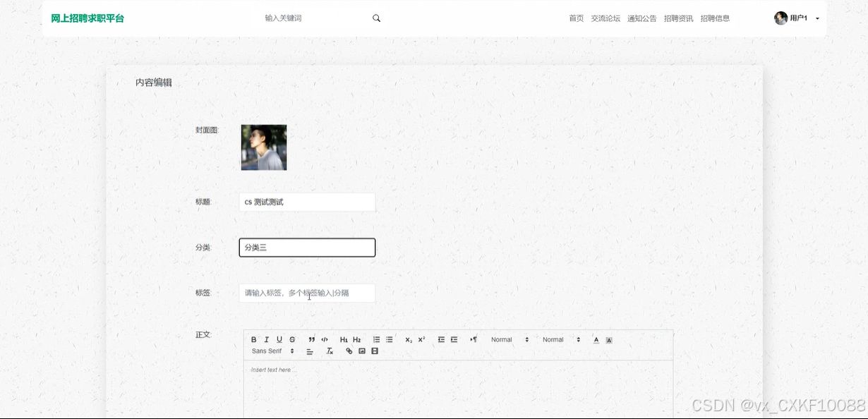868x419 pixels.
Task: Click the 用户1 avatar picture
Action: coord(780,18)
